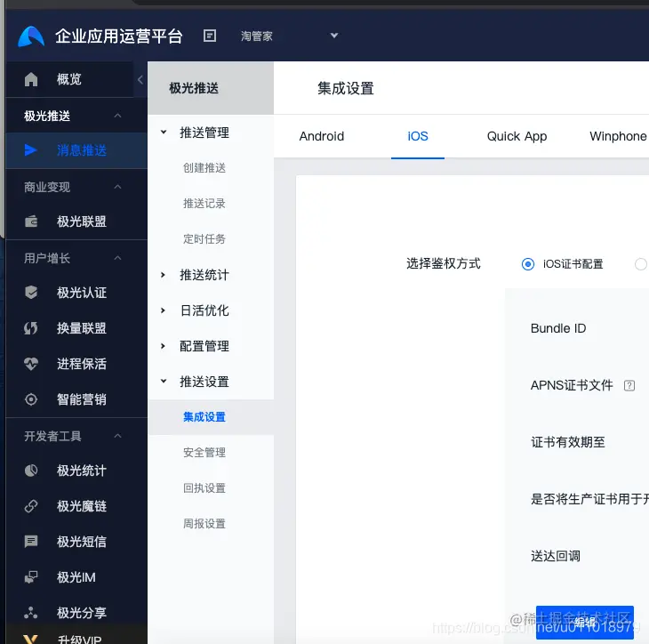Viewport: 649px width, 644px height.
Task: Open 周报设置 submenu item
Action: (204, 524)
